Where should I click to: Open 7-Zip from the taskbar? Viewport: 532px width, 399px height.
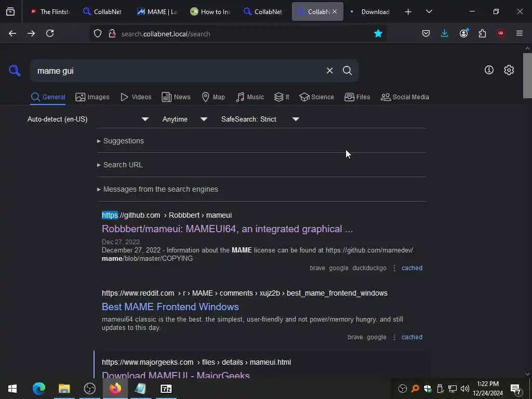pos(166,389)
